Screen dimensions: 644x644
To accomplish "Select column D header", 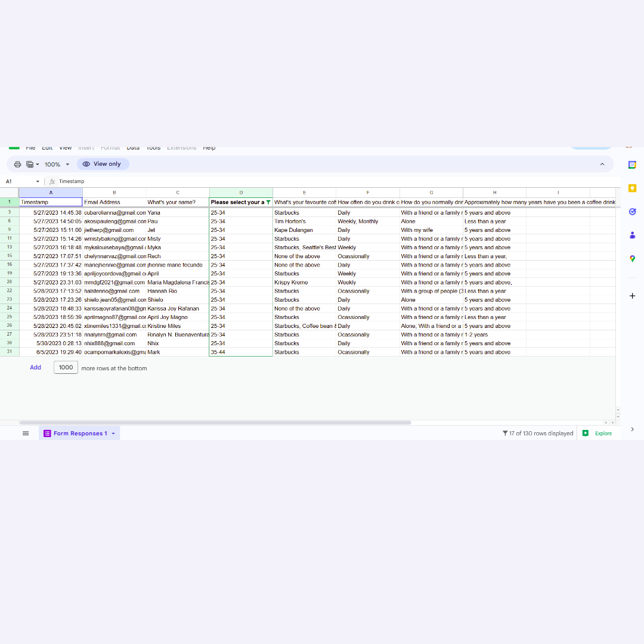I will click(x=241, y=193).
